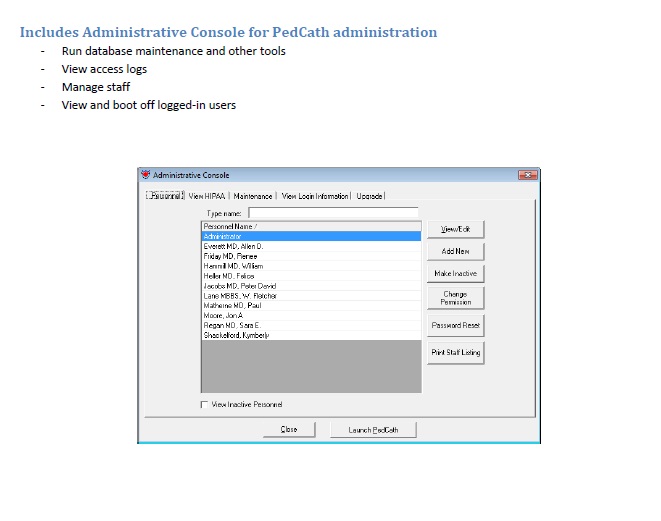Image resolution: width=661 pixels, height=521 pixels.
Task: Click the PedCath heart icon in title bar
Action: pyautogui.click(x=145, y=175)
